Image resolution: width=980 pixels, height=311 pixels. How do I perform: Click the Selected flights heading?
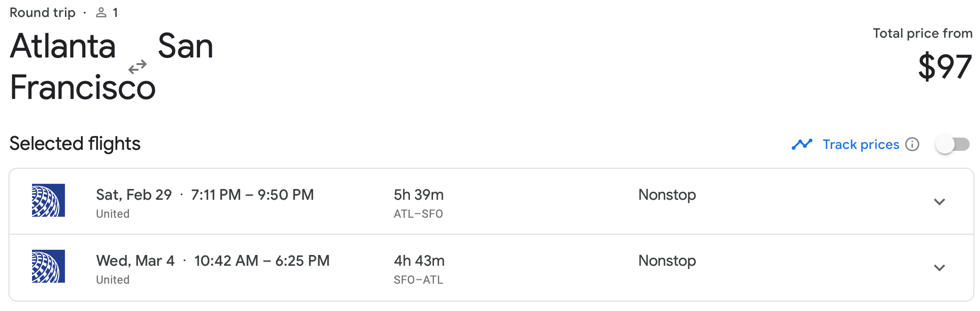pos(75,144)
